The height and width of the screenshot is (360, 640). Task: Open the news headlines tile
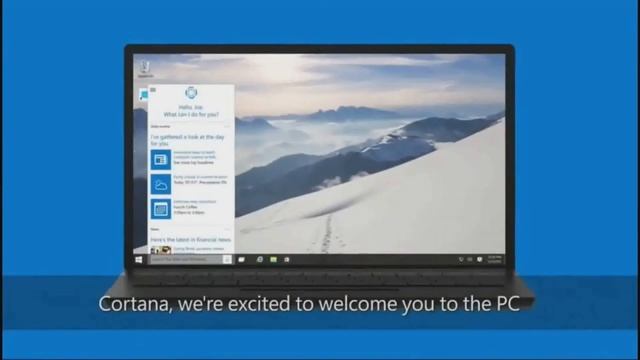[160, 160]
